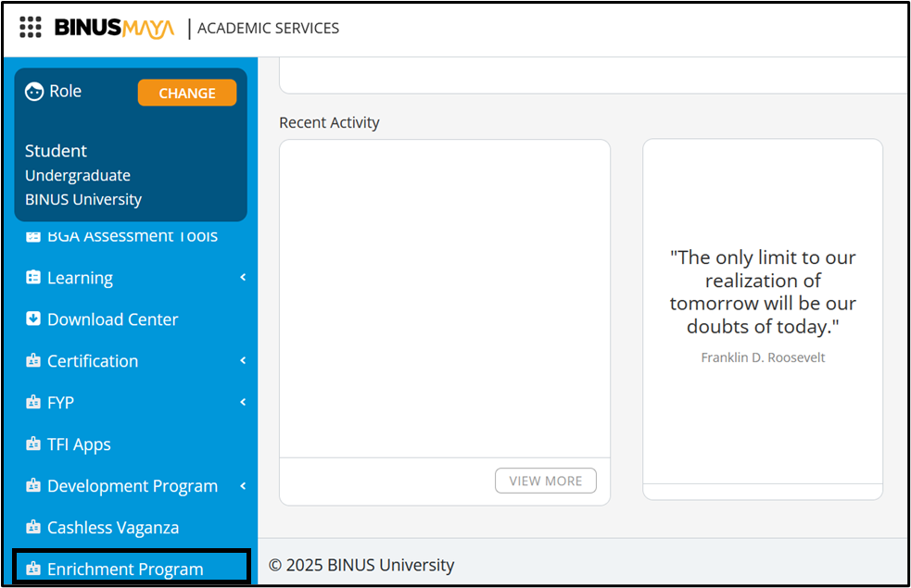911x588 pixels.
Task: Click the TFI Apps icon
Action: (x=33, y=444)
